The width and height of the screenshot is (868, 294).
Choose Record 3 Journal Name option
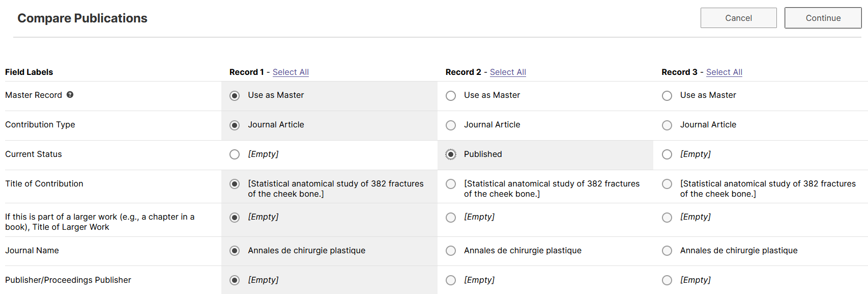click(667, 251)
